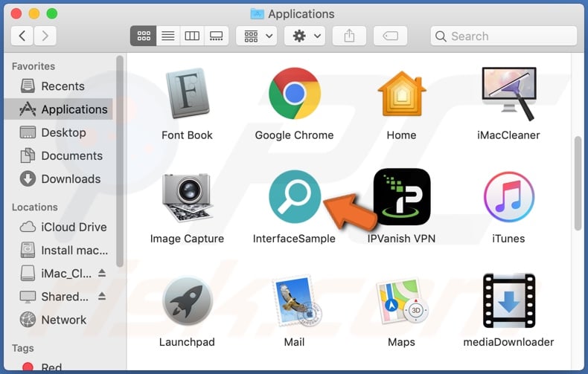Switch to column view
Screen dimensions: 588x374
coord(192,36)
